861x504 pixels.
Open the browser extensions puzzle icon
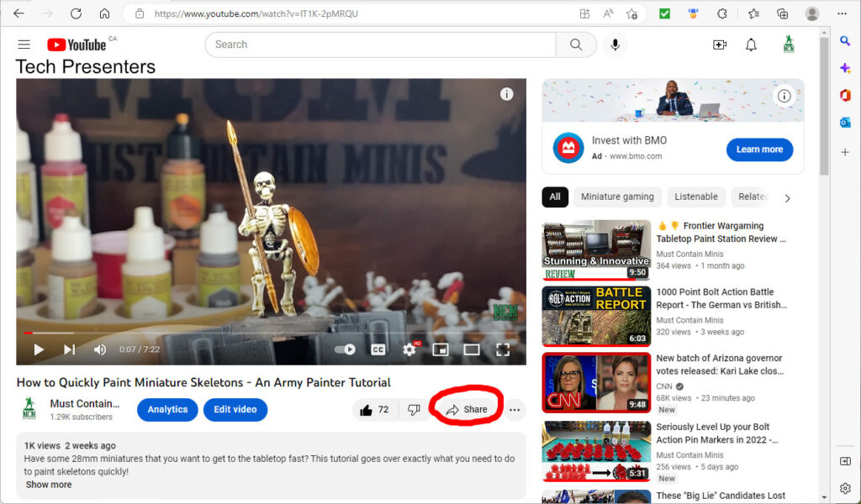coord(722,13)
